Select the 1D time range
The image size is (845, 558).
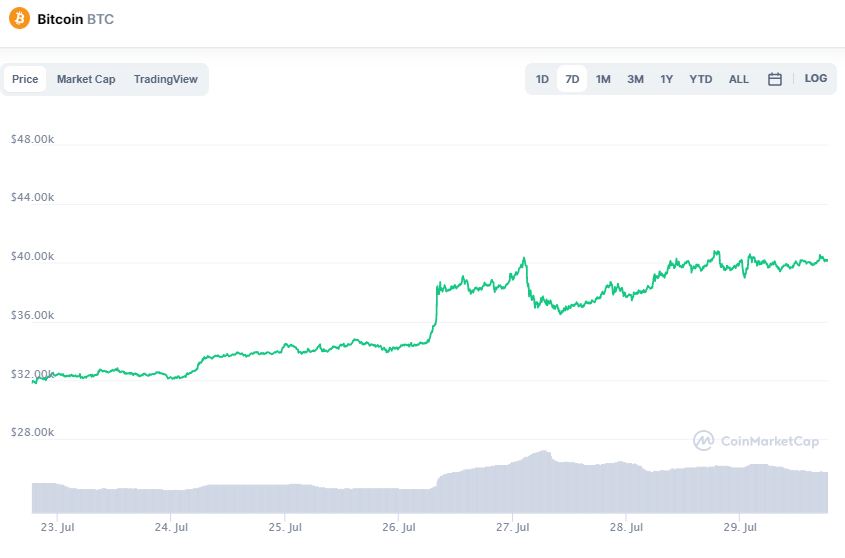coord(542,79)
